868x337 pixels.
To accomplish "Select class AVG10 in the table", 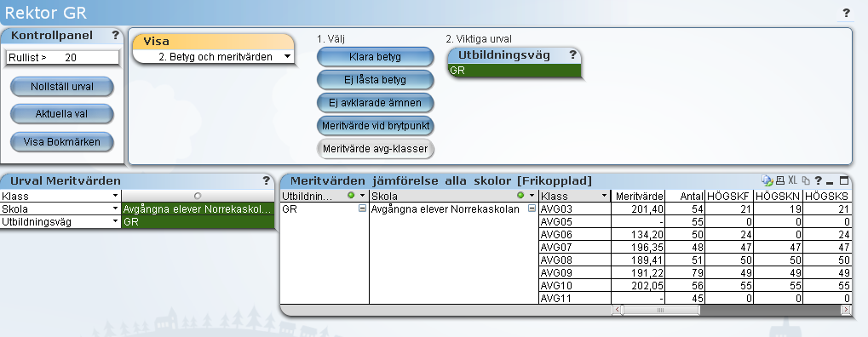I will (575, 286).
